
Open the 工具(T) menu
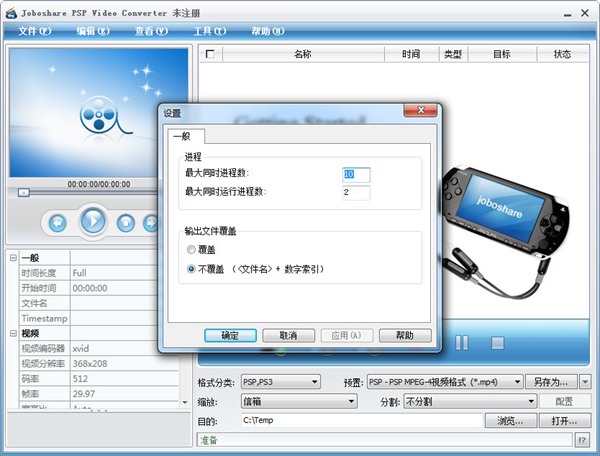pos(210,31)
